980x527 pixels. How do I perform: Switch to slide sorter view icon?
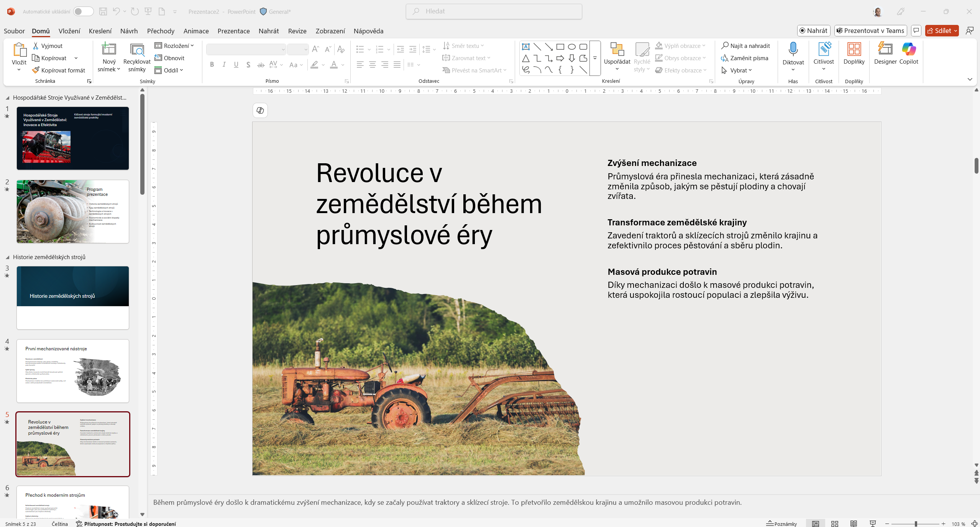tap(834, 524)
